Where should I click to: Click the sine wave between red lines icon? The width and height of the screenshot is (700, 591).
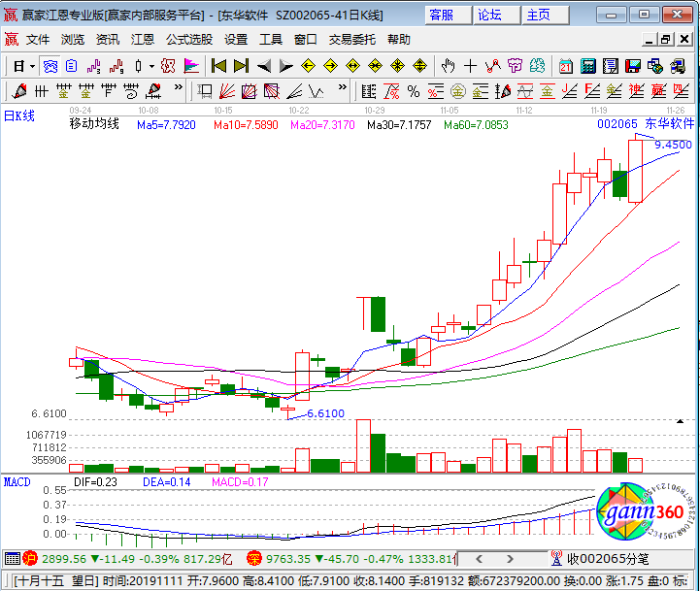pyautogui.click(x=524, y=91)
